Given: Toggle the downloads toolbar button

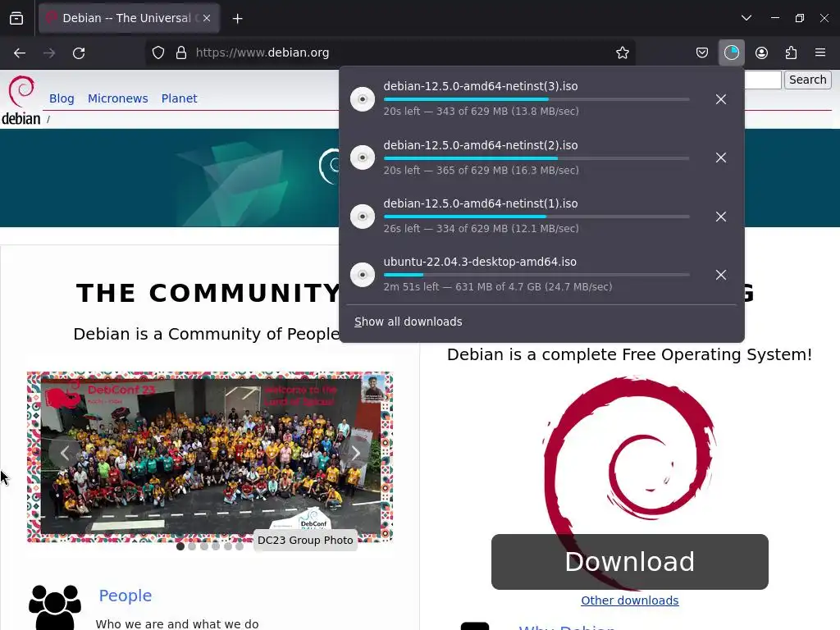Looking at the screenshot, I should click(731, 52).
